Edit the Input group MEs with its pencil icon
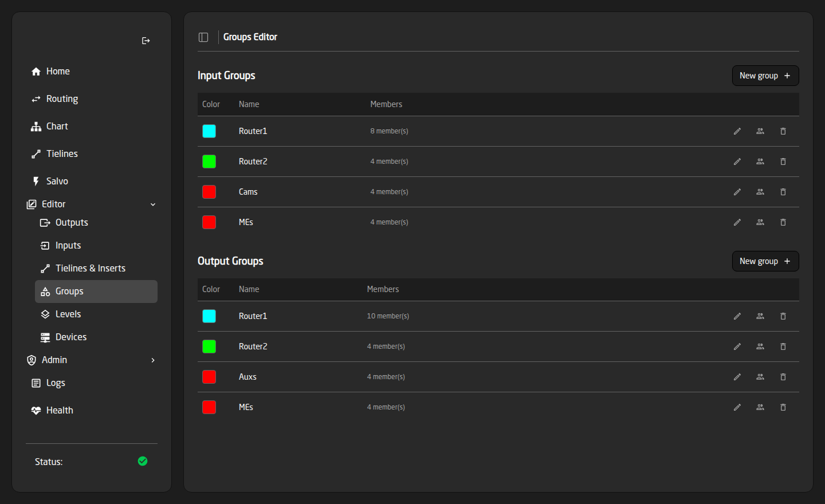 [737, 222]
